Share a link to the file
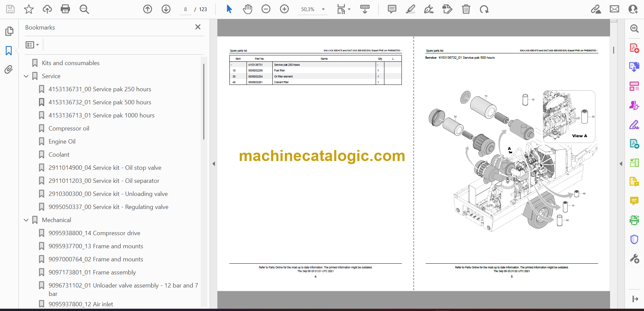 (596, 9)
